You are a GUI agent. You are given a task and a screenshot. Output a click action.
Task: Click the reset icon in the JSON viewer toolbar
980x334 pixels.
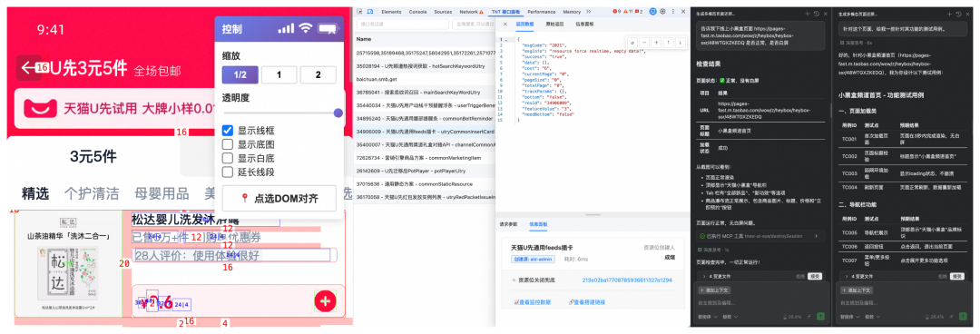click(x=632, y=43)
